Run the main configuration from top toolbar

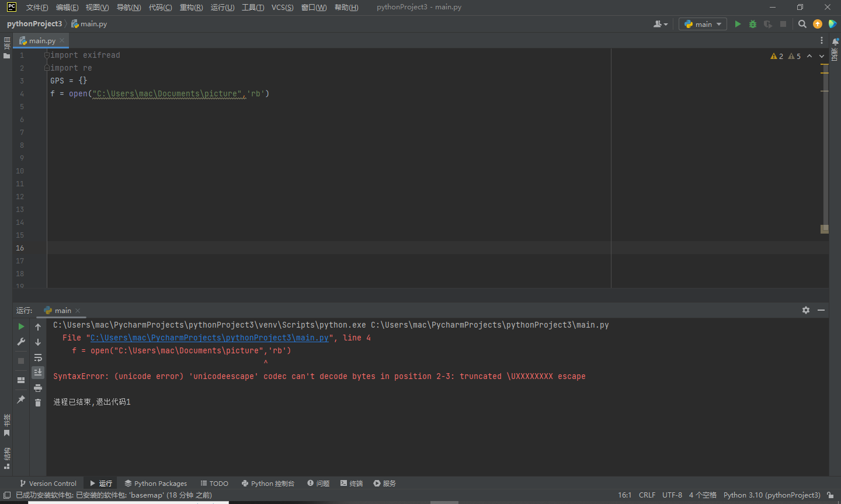(738, 24)
